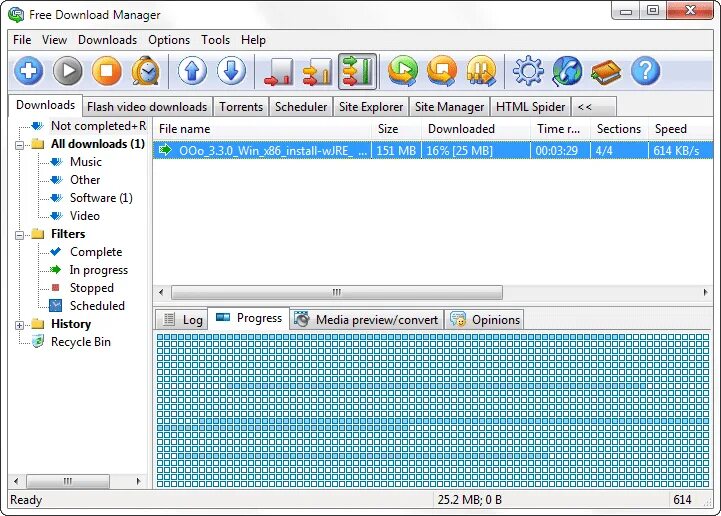
Task: Open the books help contents icon
Action: click(606, 71)
